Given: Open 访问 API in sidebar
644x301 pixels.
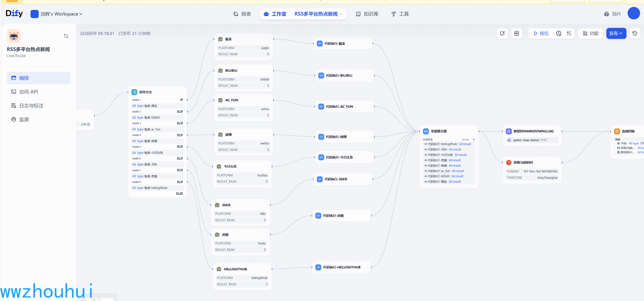Looking at the screenshot, I should click(x=38, y=92).
